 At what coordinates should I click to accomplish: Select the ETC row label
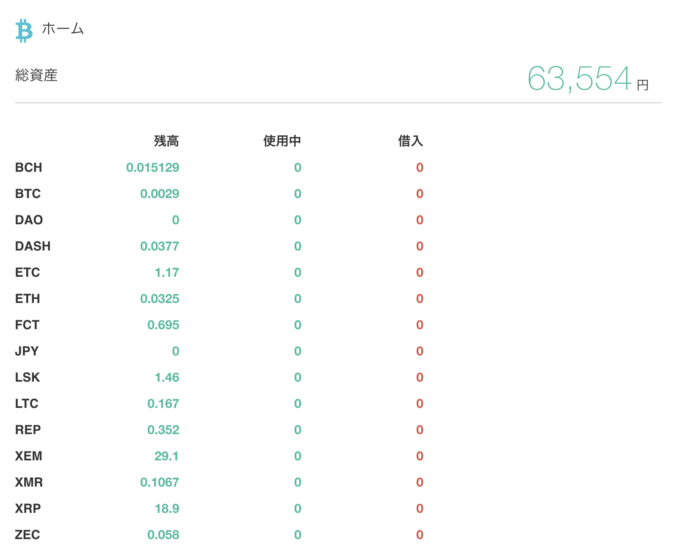27,272
